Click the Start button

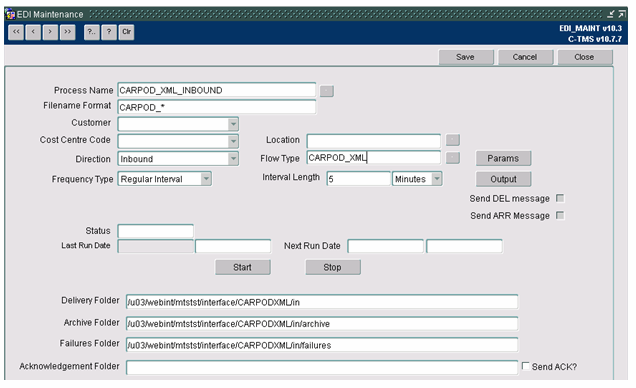[x=243, y=268]
